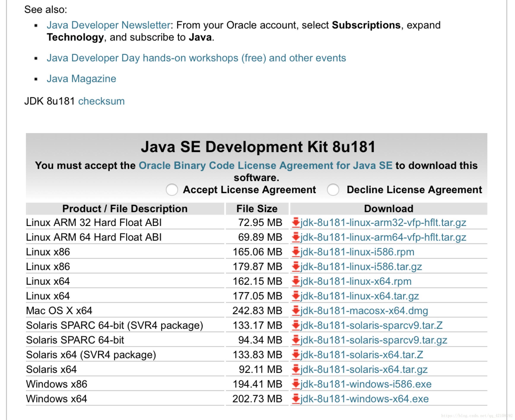The image size is (515, 420).
Task: Click download icon next to windows-i586.exe
Action: click(296, 384)
